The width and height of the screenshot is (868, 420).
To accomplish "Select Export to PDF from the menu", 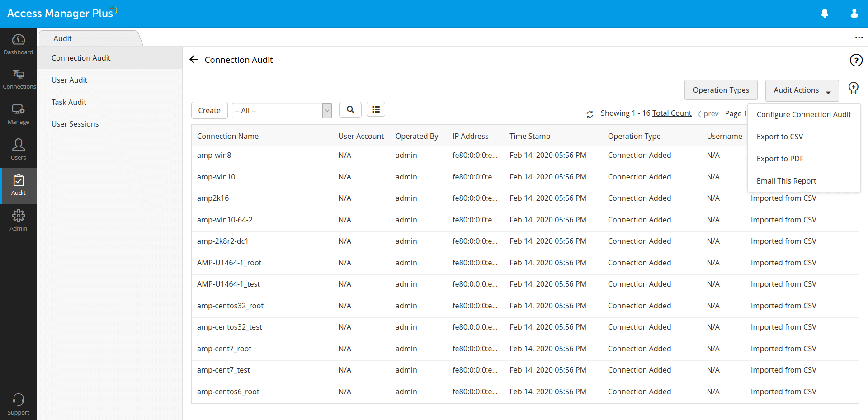I will 780,158.
